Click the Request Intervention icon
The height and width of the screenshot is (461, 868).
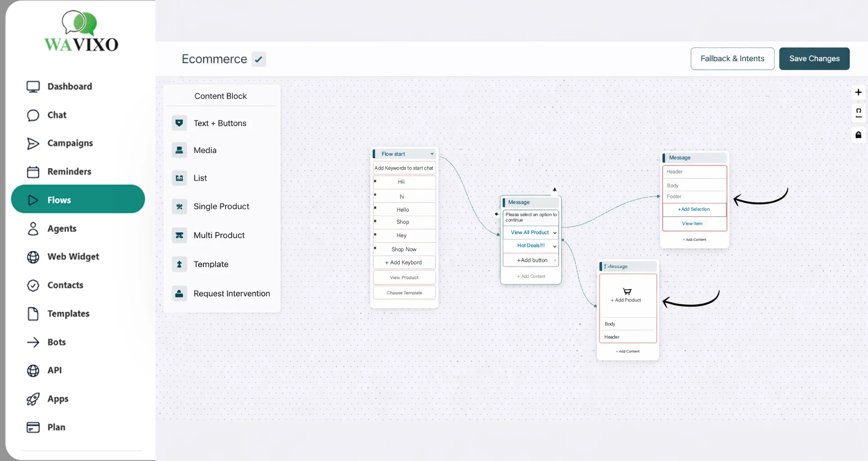coord(179,294)
